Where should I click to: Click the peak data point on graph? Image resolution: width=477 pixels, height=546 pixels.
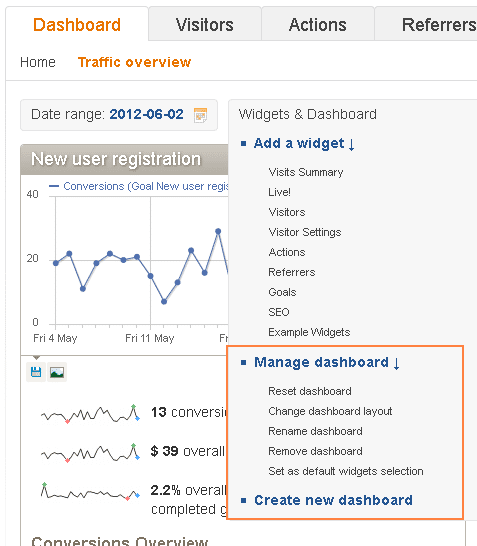[218, 231]
